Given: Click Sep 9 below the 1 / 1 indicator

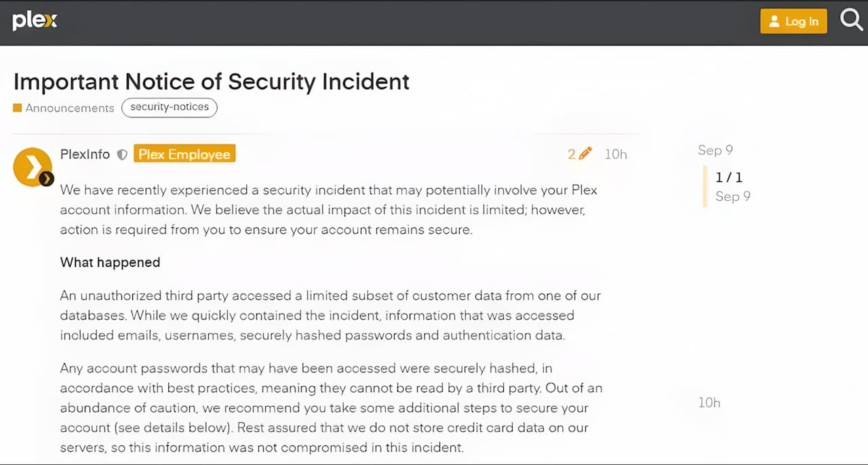Looking at the screenshot, I should 732,197.
